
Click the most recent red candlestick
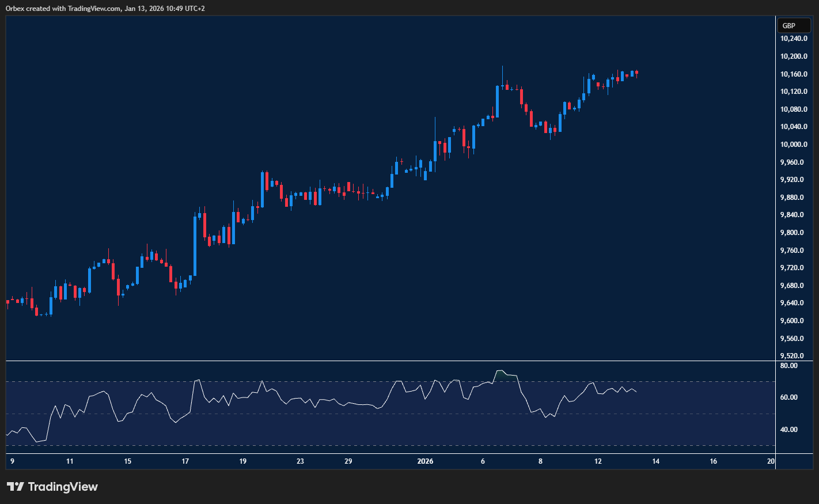(x=636, y=73)
